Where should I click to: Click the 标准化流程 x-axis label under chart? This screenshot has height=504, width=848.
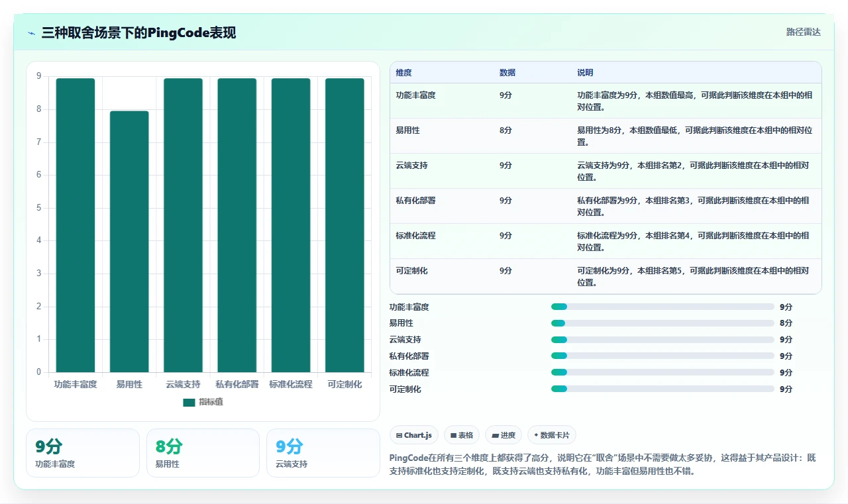point(291,384)
